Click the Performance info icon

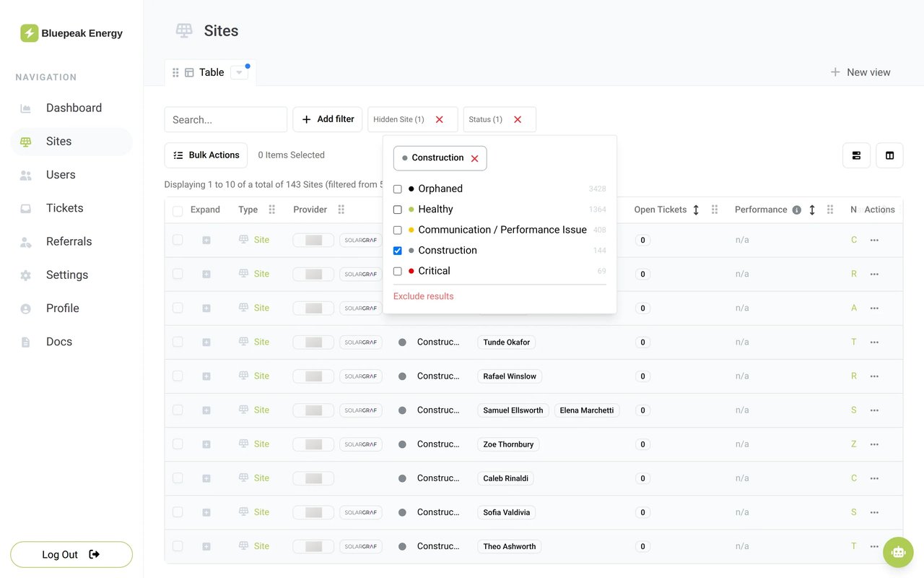click(x=796, y=210)
